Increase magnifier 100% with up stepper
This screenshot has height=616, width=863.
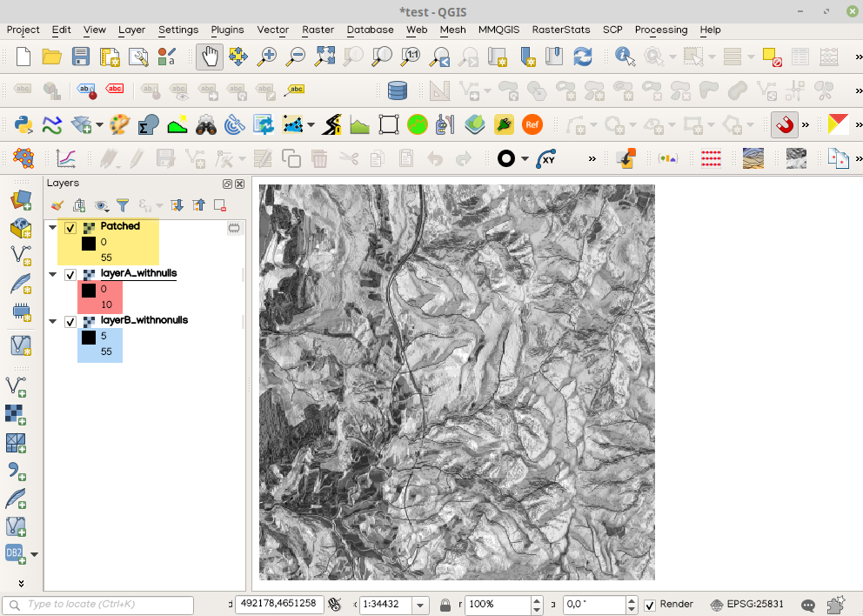[537, 600]
